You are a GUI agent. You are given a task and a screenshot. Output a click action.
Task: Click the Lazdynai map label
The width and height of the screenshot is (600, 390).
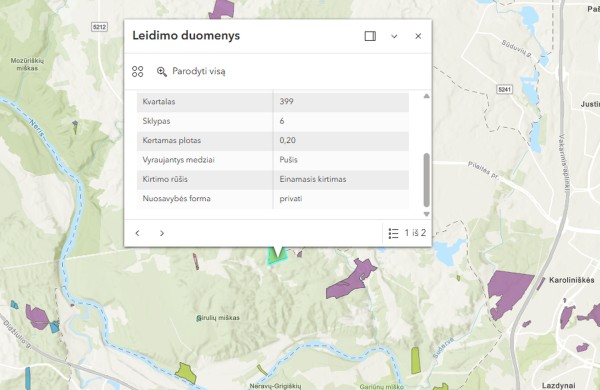tap(558, 385)
